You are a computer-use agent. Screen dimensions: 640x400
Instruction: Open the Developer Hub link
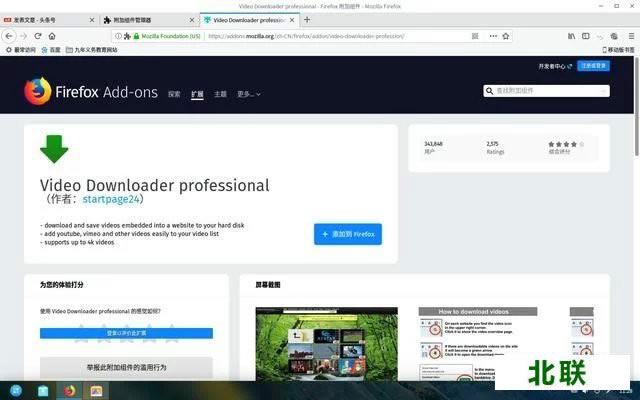click(x=555, y=66)
